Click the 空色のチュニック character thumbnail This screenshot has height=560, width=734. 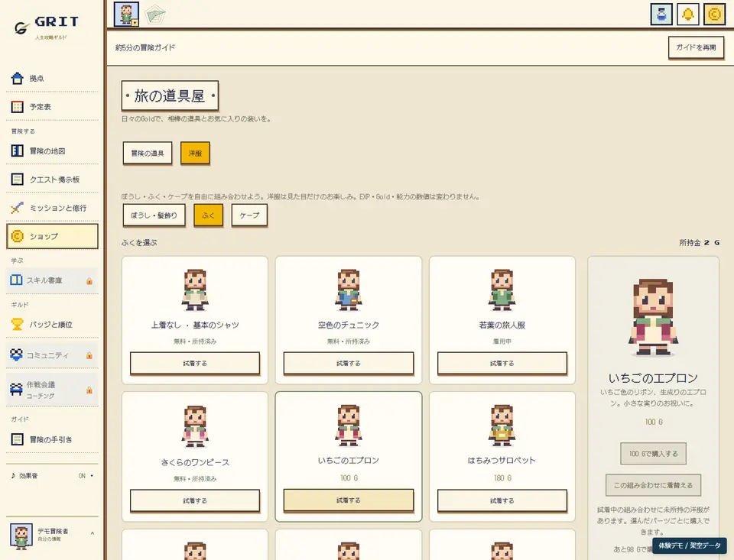coord(349,290)
